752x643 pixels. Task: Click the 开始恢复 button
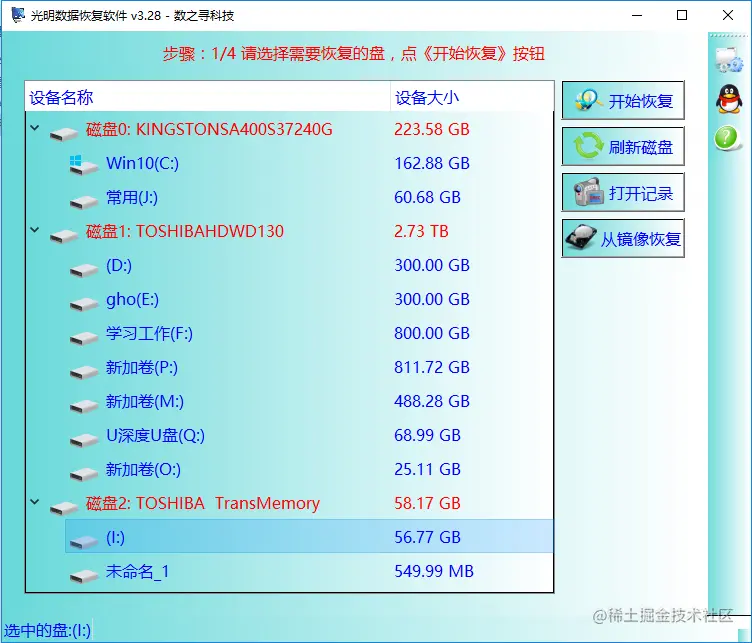click(x=623, y=100)
